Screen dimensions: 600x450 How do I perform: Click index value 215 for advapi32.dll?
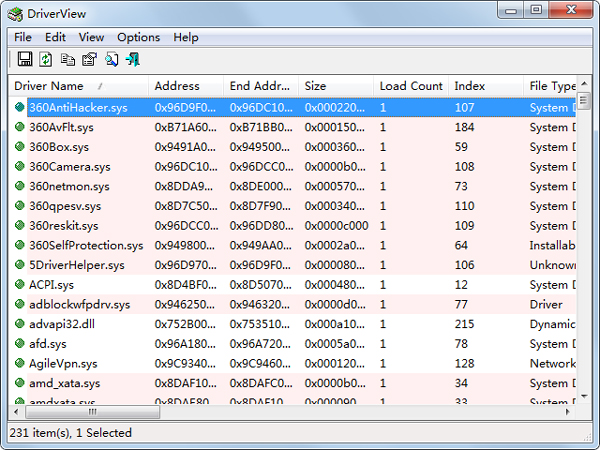point(465,324)
